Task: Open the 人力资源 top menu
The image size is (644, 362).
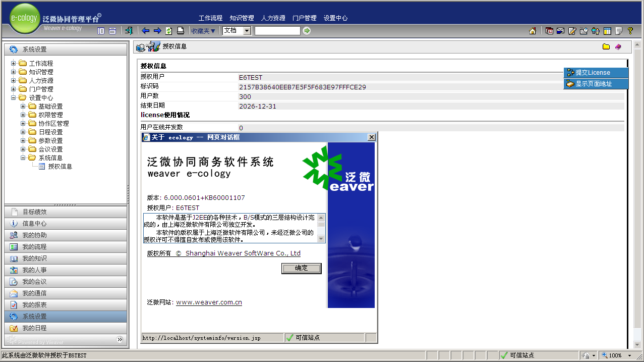Action: [273, 18]
